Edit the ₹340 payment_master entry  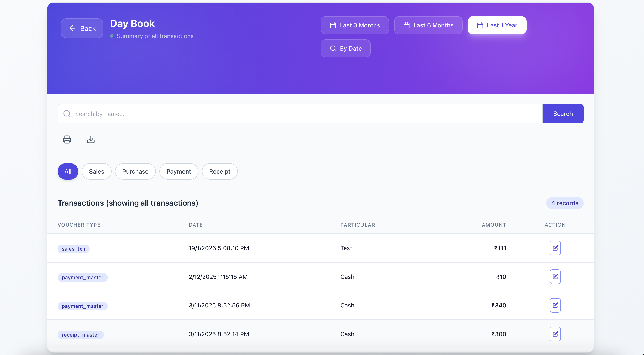tap(555, 305)
